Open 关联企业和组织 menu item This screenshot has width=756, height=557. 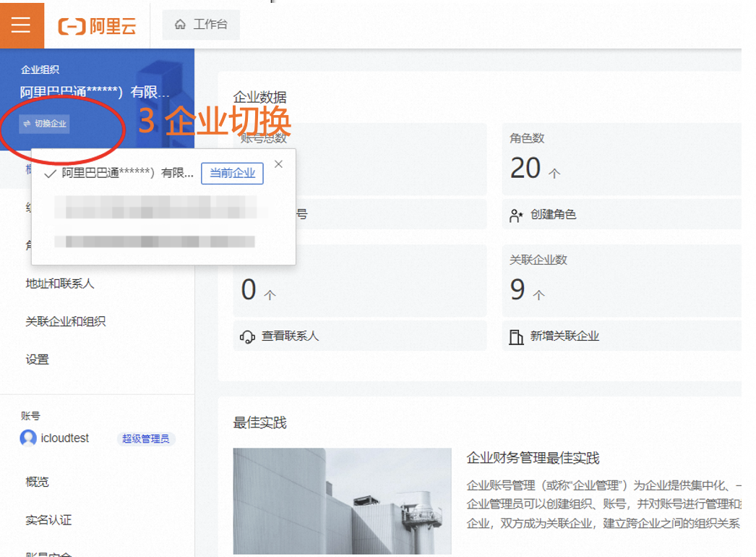click(x=66, y=321)
